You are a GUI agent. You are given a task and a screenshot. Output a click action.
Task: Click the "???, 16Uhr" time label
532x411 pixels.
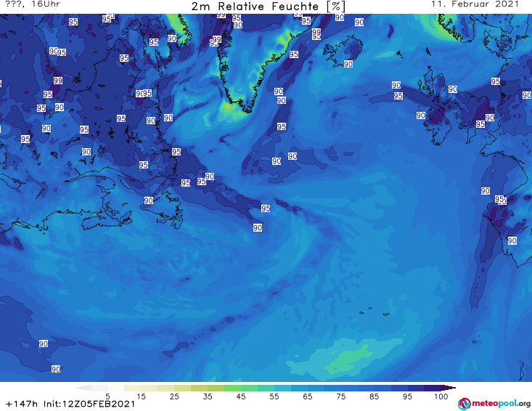click(x=33, y=4)
